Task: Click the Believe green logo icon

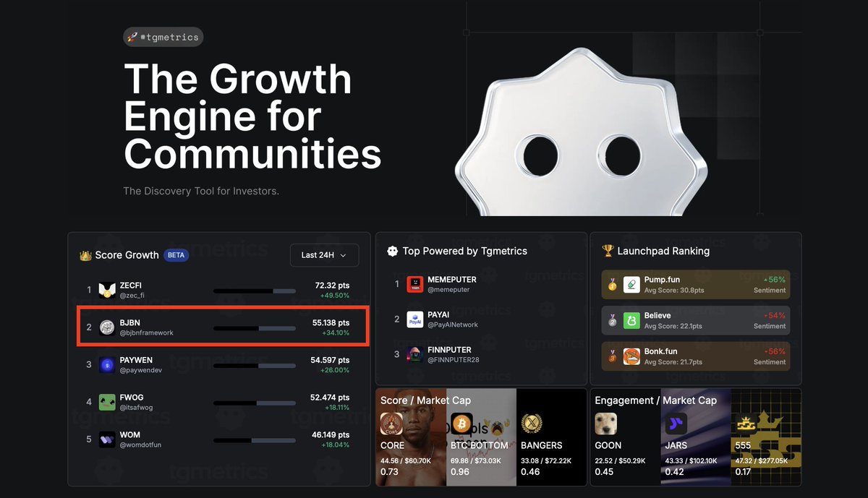Action: pyautogui.click(x=631, y=320)
